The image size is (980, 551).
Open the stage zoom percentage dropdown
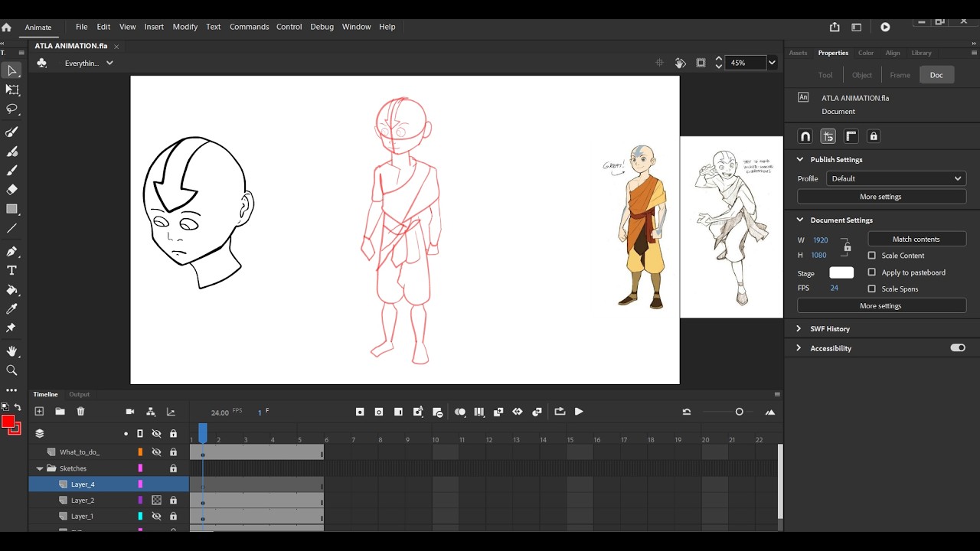(x=772, y=63)
